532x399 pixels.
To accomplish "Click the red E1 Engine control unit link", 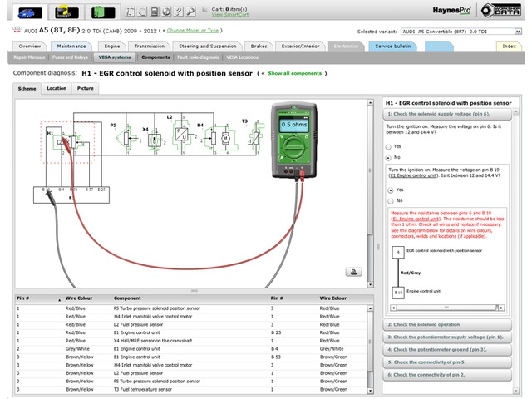I will pyautogui.click(x=416, y=219).
